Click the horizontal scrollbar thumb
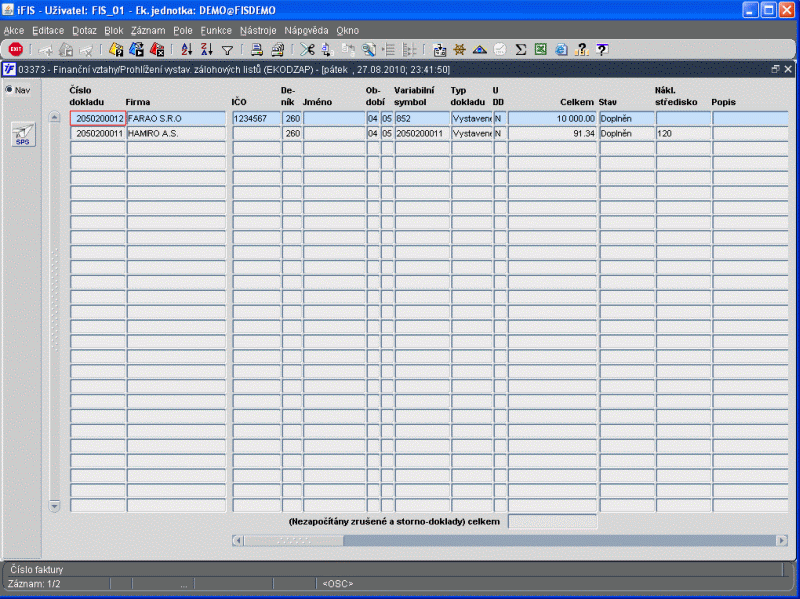800x599 pixels. (293, 540)
